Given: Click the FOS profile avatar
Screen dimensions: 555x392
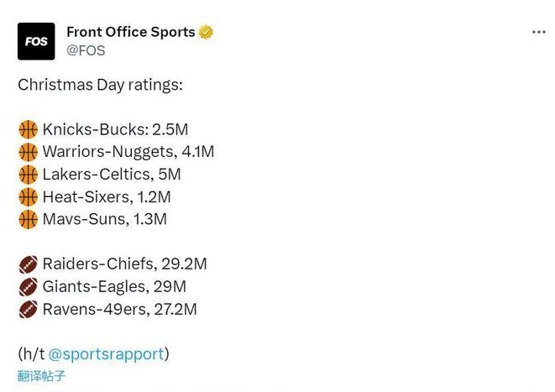Looking at the screenshot, I should click(x=36, y=41).
